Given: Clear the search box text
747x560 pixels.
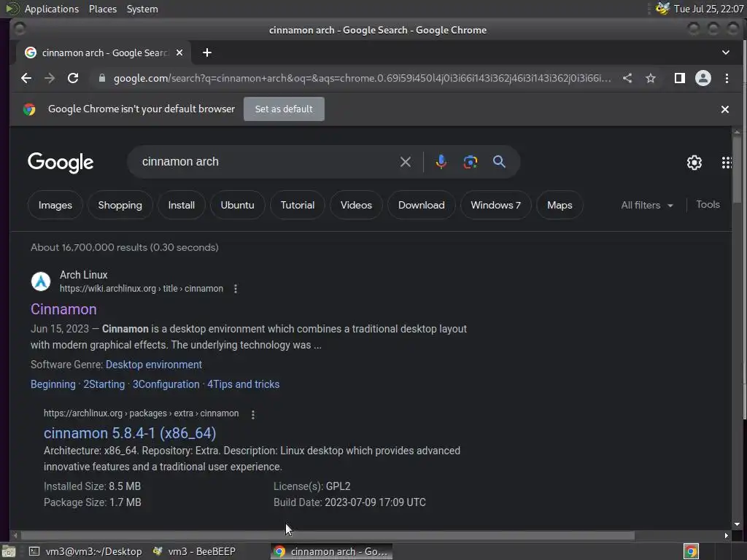Looking at the screenshot, I should pos(406,162).
